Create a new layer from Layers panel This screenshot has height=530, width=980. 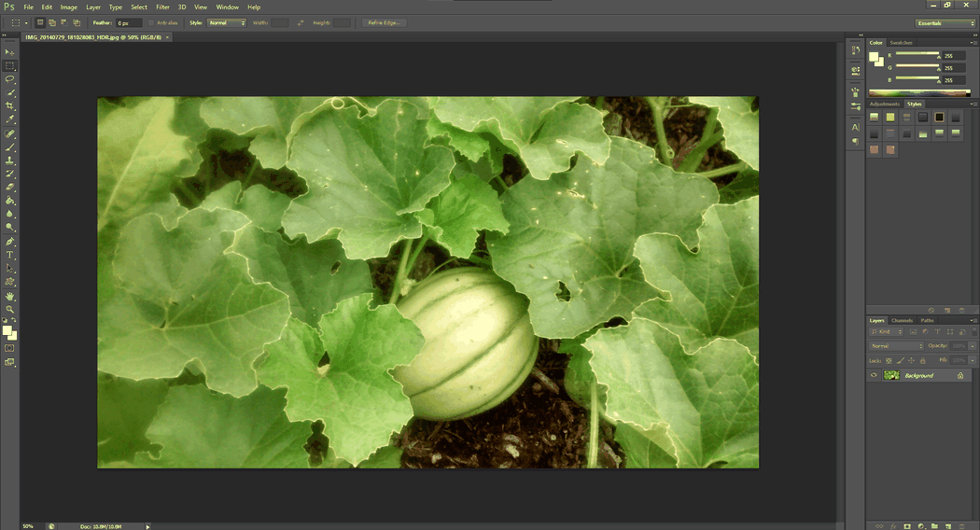[948, 525]
